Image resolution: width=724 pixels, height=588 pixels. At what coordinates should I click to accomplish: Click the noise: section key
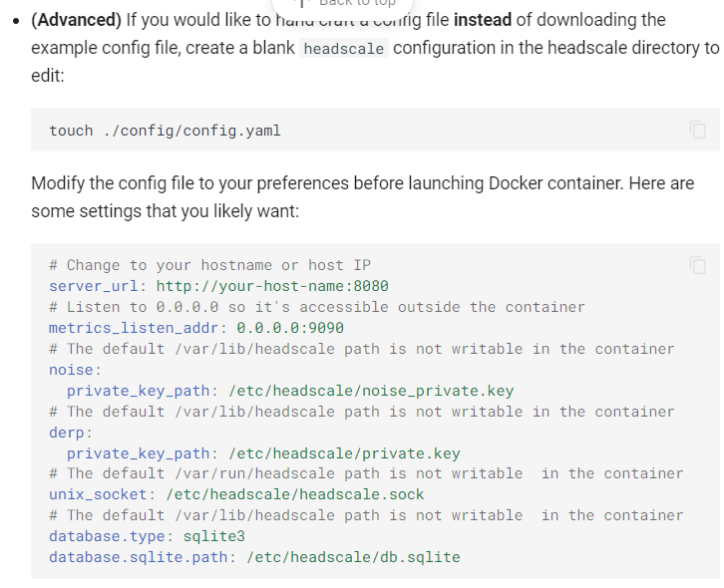(x=75, y=370)
